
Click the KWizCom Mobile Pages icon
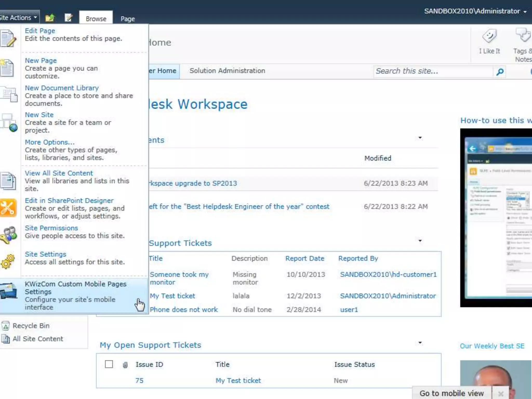pos(9,290)
